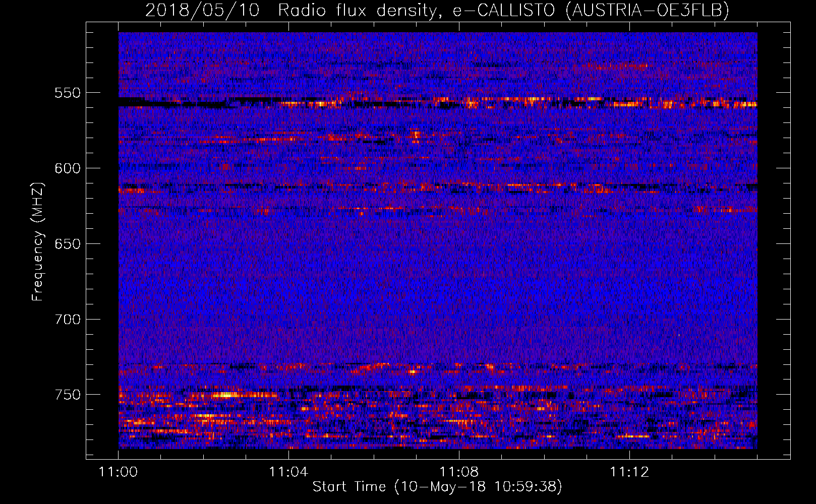The height and width of the screenshot is (504, 816).
Task: Click the 750 frequency tick label
Action: click(68, 395)
